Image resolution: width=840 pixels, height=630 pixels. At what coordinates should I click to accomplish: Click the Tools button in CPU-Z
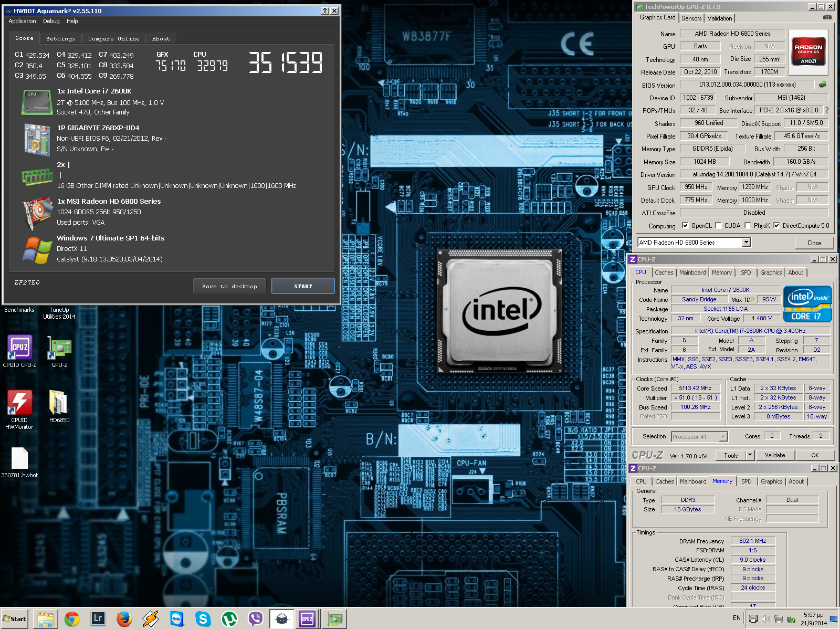(x=731, y=455)
